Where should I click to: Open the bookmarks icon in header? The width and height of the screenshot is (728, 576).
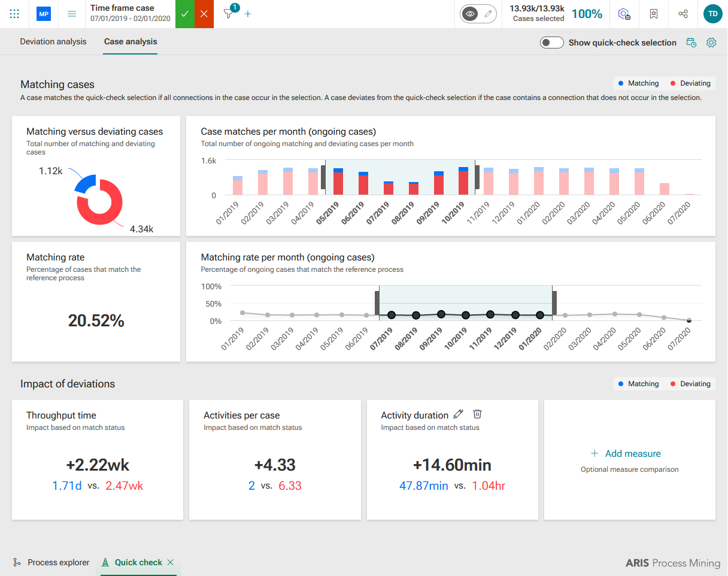click(654, 14)
